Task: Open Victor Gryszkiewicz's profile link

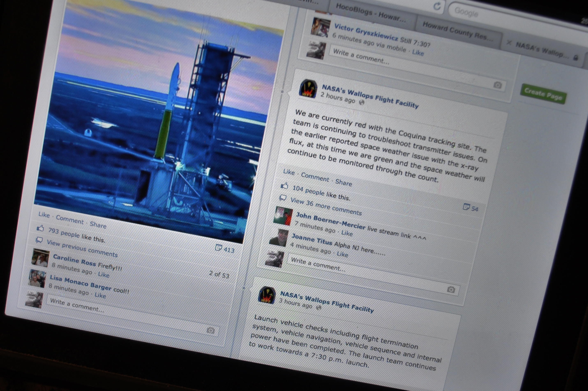Action: 366,32
